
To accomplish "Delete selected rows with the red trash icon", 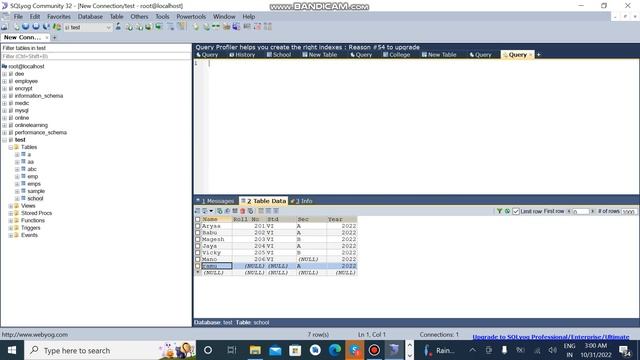I will coord(242,211).
